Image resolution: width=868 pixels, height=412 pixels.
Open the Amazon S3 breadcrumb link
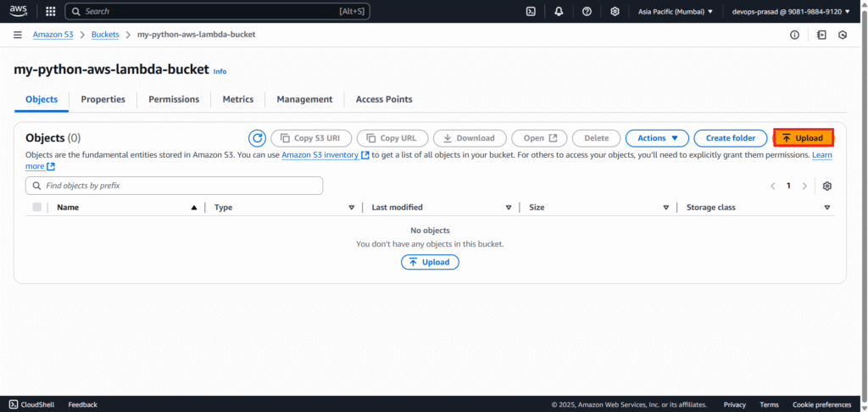53,34
